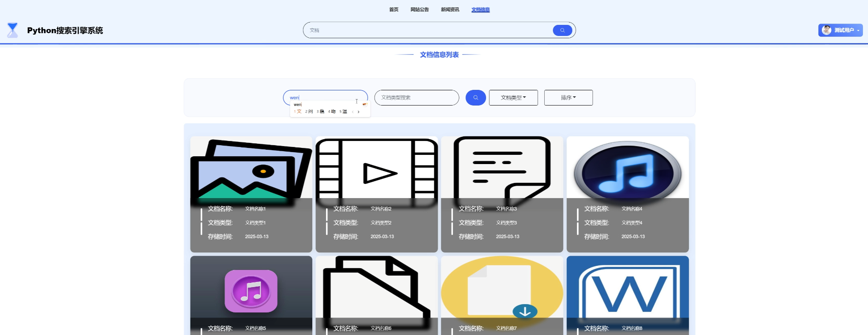Click the text 文档类型4
868x335 pixels.
(632, 223)
